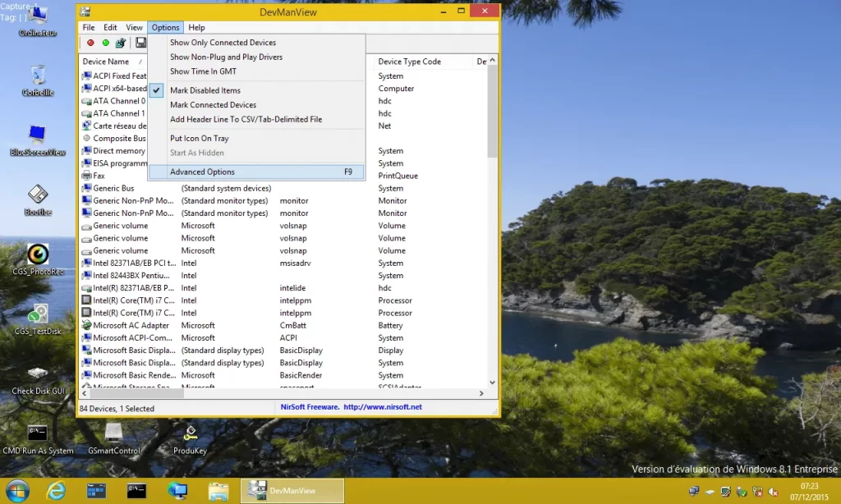841x504 pixels.
Task: Open the File menu
Action: 89,27
